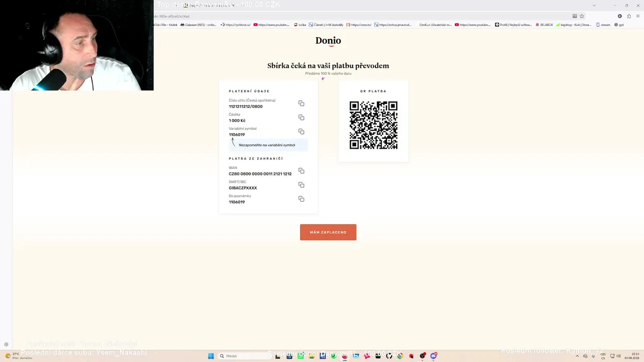This screenshot has height=362, width=644.
Task: Open the volume control in system tray
Action: 618,356
